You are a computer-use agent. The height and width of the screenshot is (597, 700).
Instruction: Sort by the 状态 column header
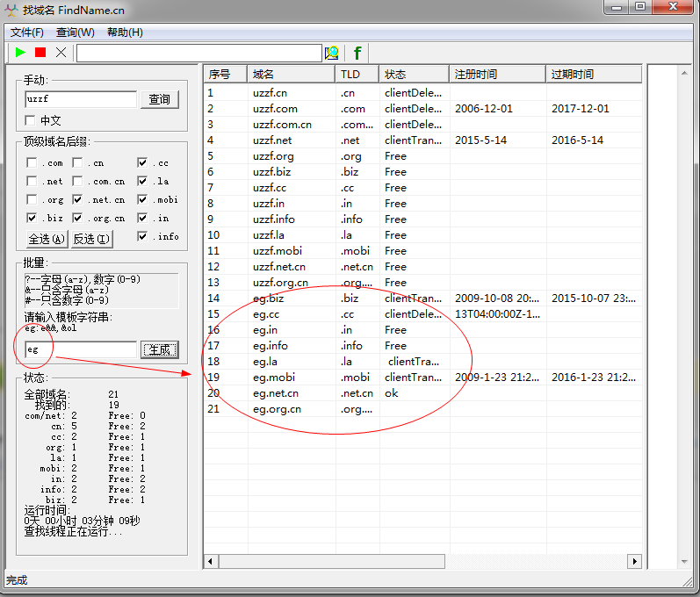[x=415, y=74]
